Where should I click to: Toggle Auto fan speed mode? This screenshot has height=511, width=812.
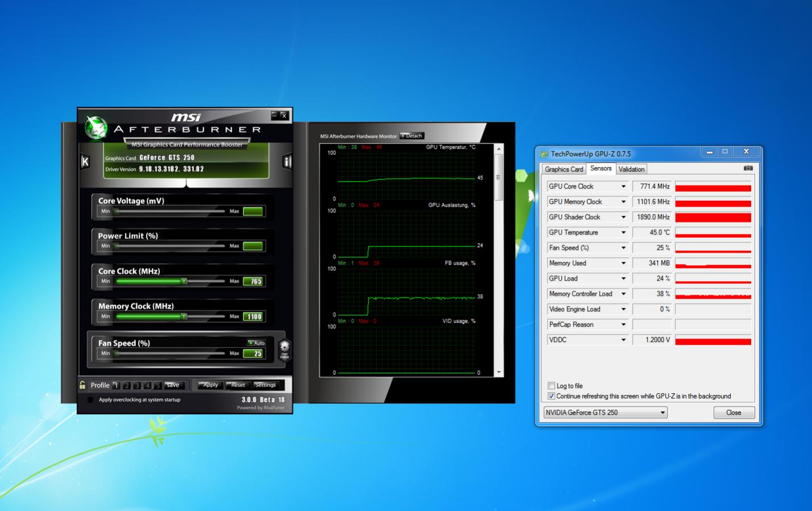(256, 343)
